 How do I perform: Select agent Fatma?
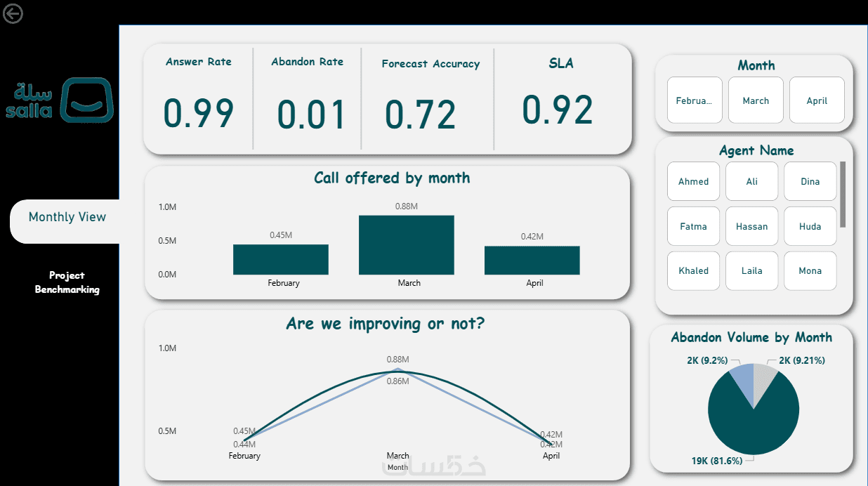(694, 226)
